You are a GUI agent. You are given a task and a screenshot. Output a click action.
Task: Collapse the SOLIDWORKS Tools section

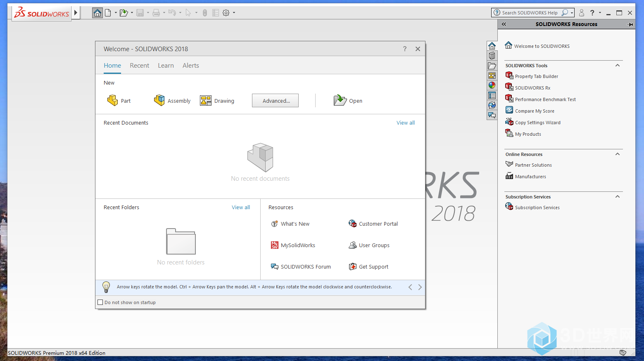click(618, 65)
